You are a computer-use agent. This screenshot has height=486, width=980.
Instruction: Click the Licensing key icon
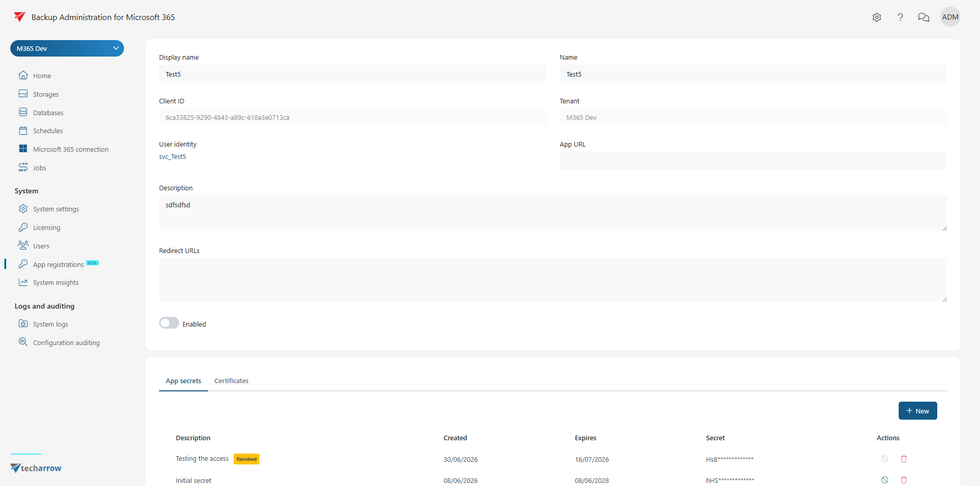coord(23,227)
